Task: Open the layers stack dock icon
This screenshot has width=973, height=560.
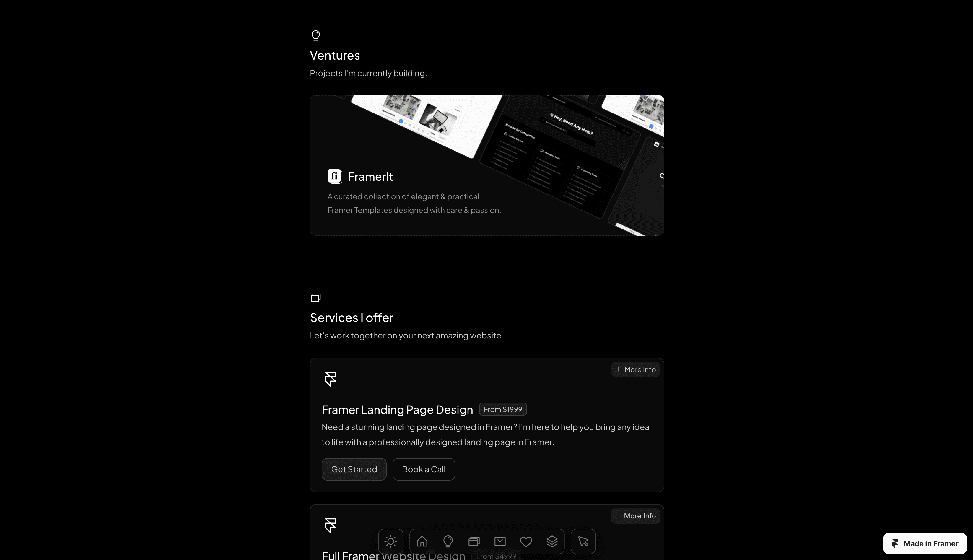Action: pos(552,541)
